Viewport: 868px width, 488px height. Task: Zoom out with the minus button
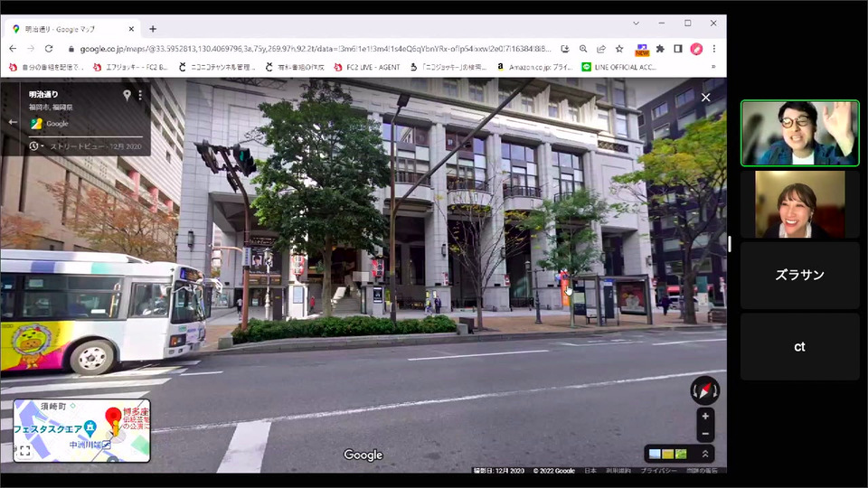(x=705, y=434)
